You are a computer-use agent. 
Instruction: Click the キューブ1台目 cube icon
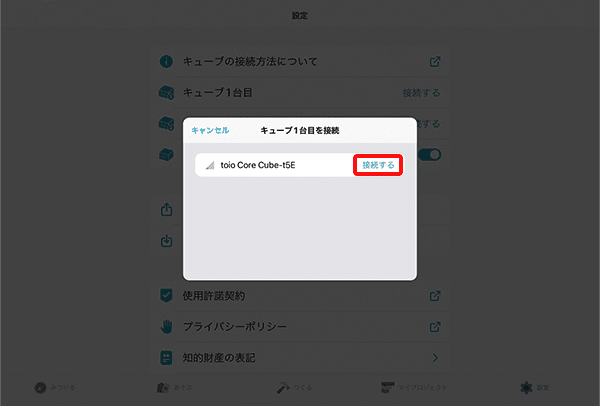pos(166,93)
